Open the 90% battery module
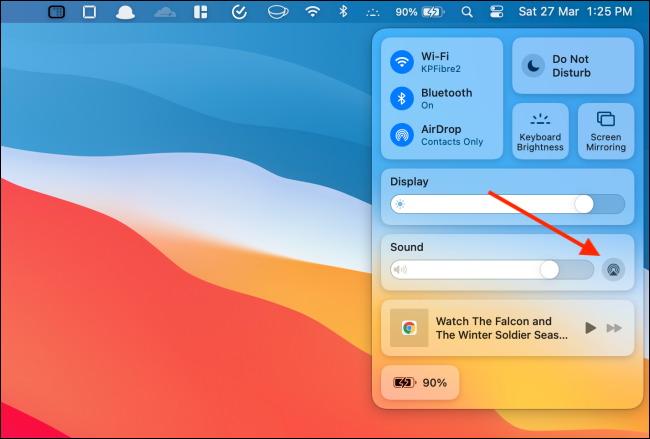The image size is (650, 439). [420, 383]
